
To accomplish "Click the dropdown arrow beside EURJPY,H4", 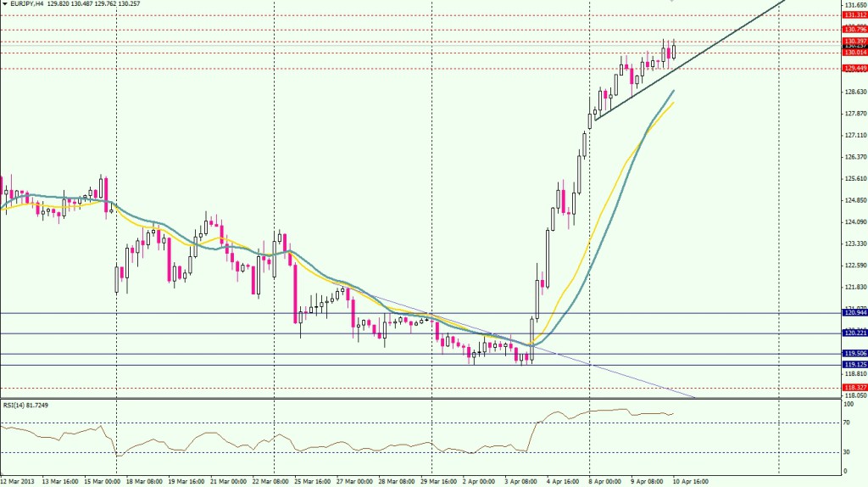I will tap(5, 4).
